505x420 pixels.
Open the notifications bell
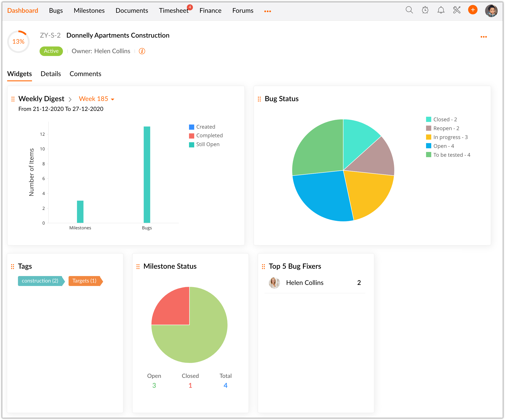(x=441, y=10)
